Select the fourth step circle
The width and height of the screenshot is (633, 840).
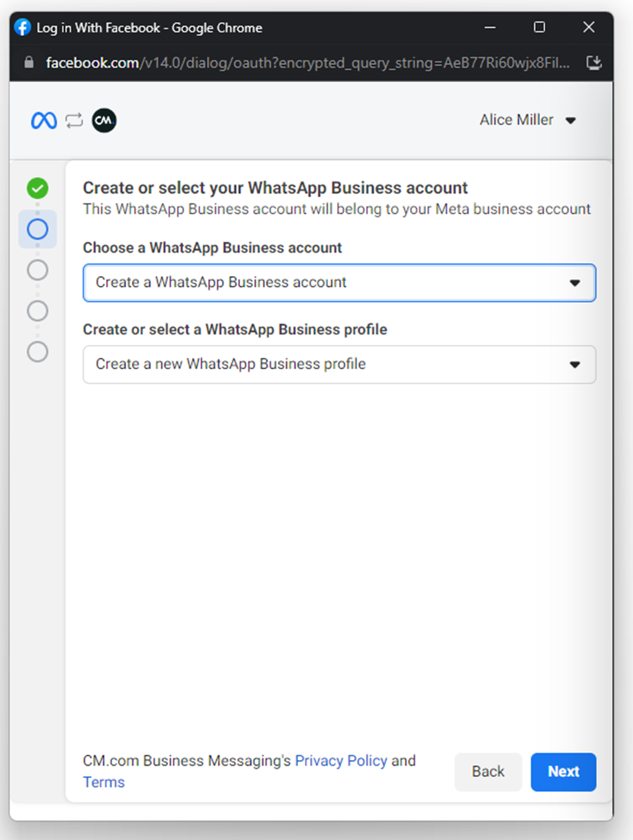[38, 311]
